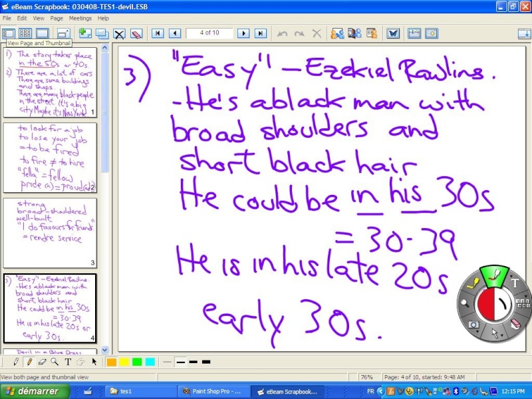The image size is (532, 399).
Task: Open the Meetings menu
Action: pyautogui.click(x=80, y=19)
